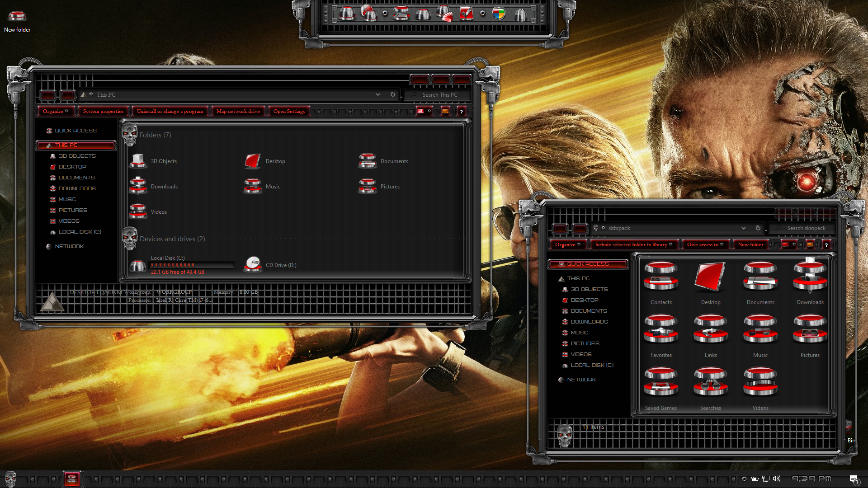
Task: Expand Give access to dropdown
Action: point(705,244)
